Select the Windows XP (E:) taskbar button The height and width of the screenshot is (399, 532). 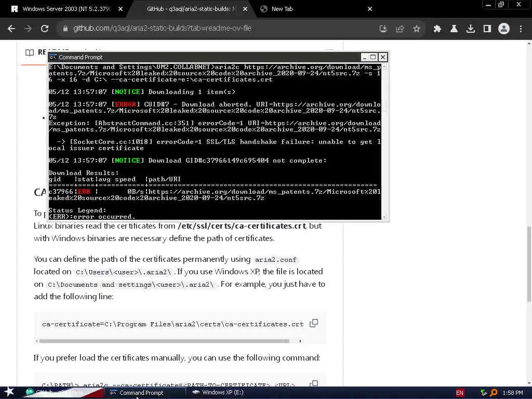pos(219,393)
